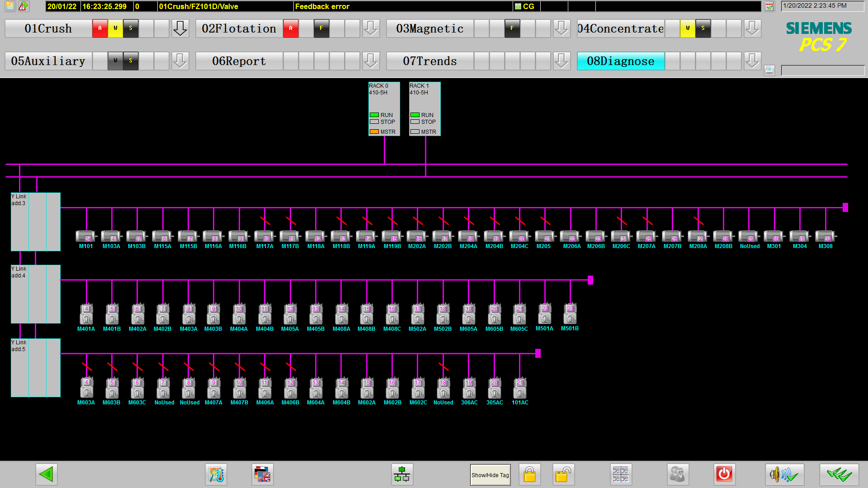Toggle the Show/Hide Tag button
The image size is (868, 488).
pyautogui.click(x=490, y=475)
